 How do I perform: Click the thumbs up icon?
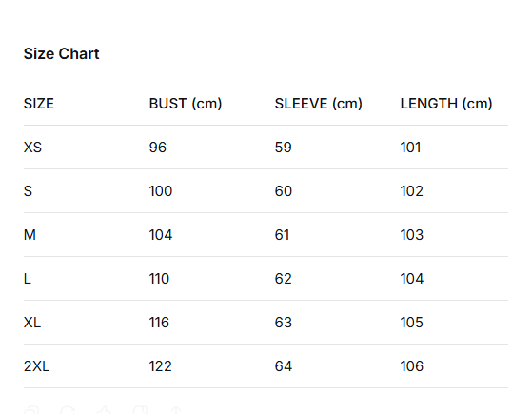coord(104,410)
